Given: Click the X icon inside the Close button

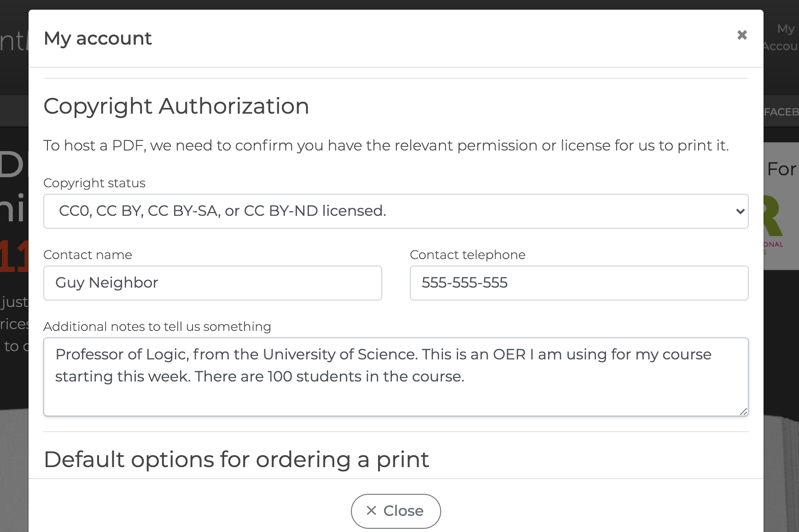Looking at the screenshot, I should (x=371, y=510).
